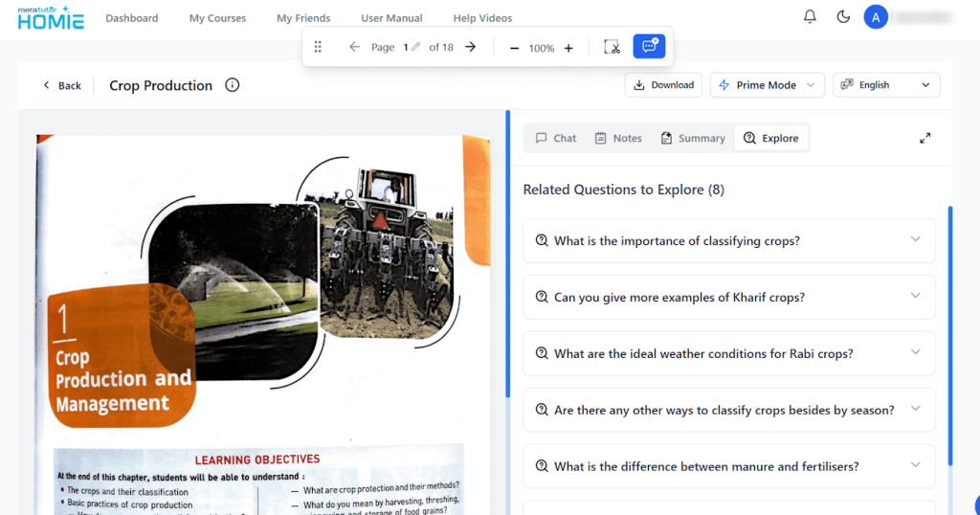Click the page number field showing 1
Viewport: 980px width, 515px height.
[406, 47]
